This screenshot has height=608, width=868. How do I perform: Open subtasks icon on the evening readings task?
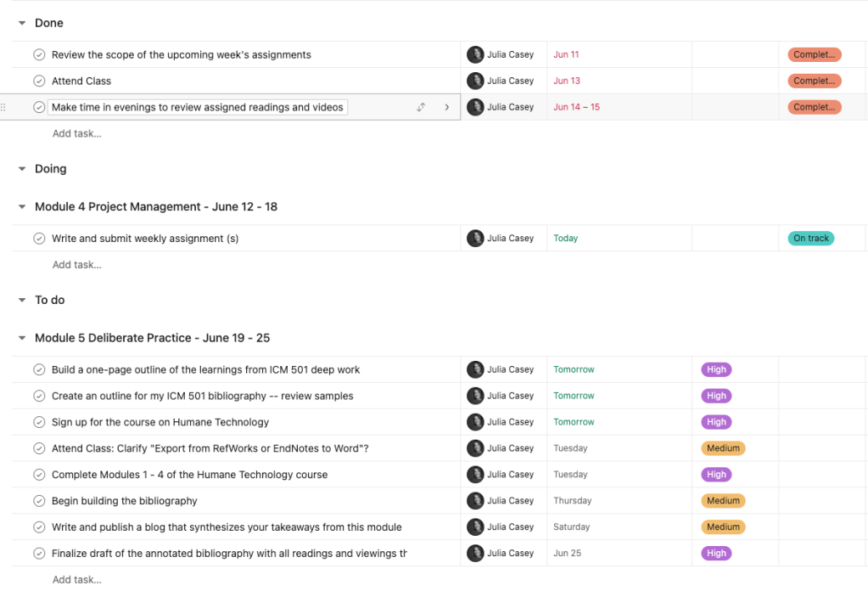tap(421, 107)
